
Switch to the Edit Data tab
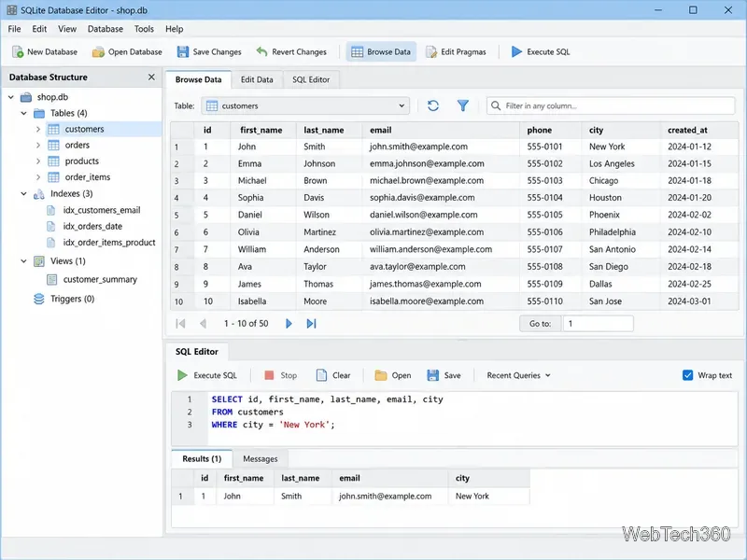tap(257, 79)
